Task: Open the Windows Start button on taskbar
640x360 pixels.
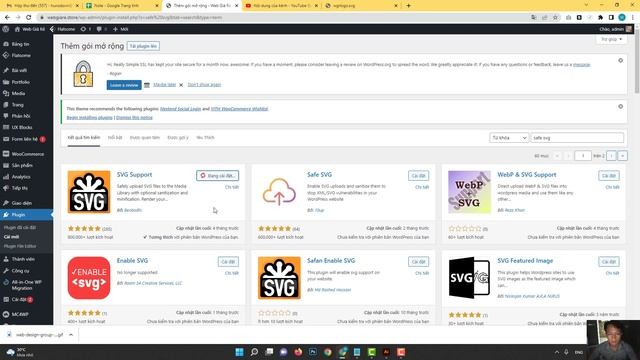Action: point(240,352)
